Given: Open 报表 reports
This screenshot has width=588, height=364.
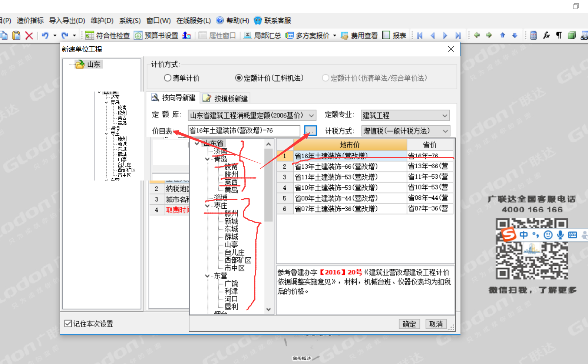Looking at the screenshot, I should pyautogui.click(x=394, y=36).
